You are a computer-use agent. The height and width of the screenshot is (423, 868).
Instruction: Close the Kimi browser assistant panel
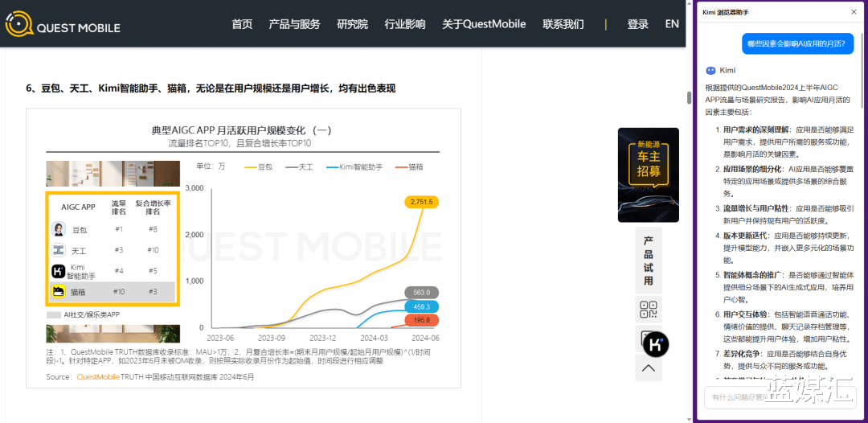point(854,11)
